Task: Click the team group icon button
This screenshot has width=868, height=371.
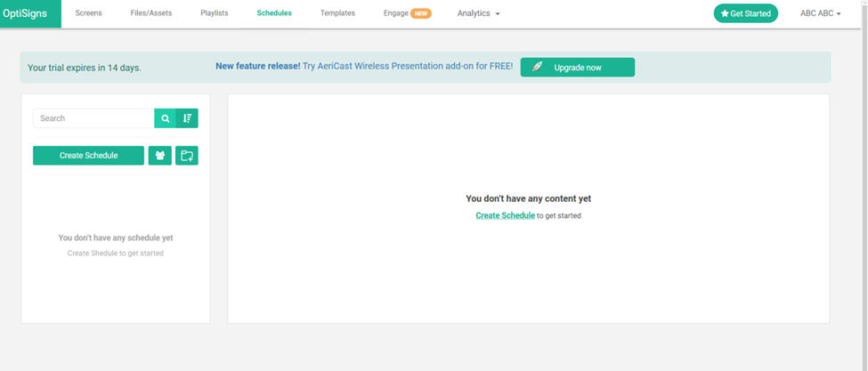Action: 159,156
